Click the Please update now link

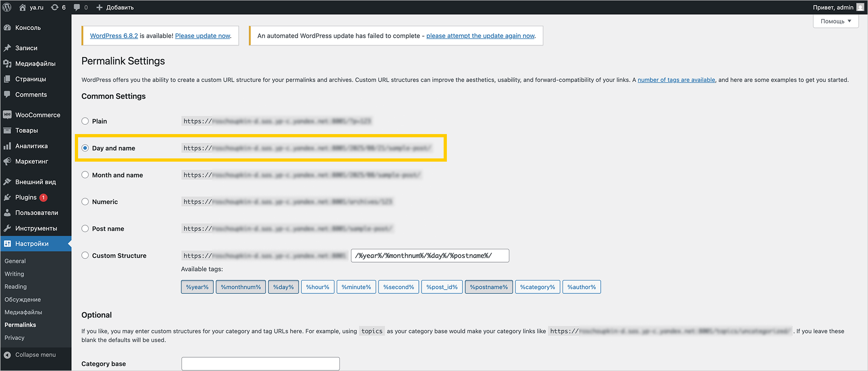203,36
